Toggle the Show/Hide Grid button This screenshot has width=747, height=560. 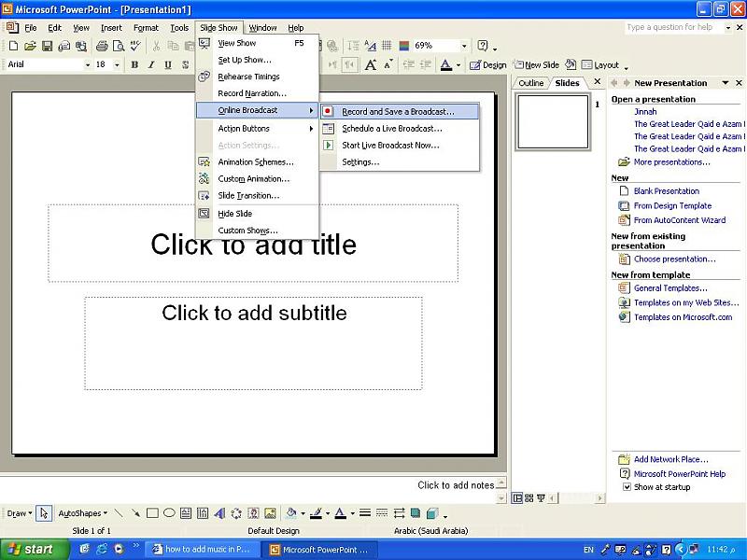[x=386, y=46]
